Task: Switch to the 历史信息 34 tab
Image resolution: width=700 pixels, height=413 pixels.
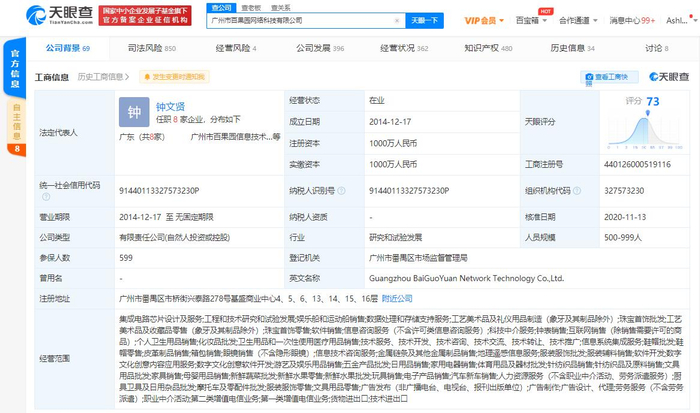Action: 572,48
